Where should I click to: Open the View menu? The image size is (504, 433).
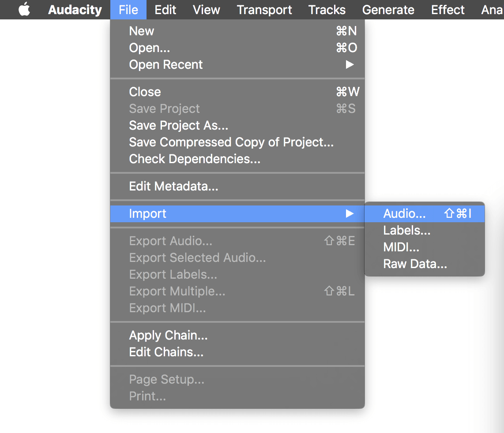(206, 9)
